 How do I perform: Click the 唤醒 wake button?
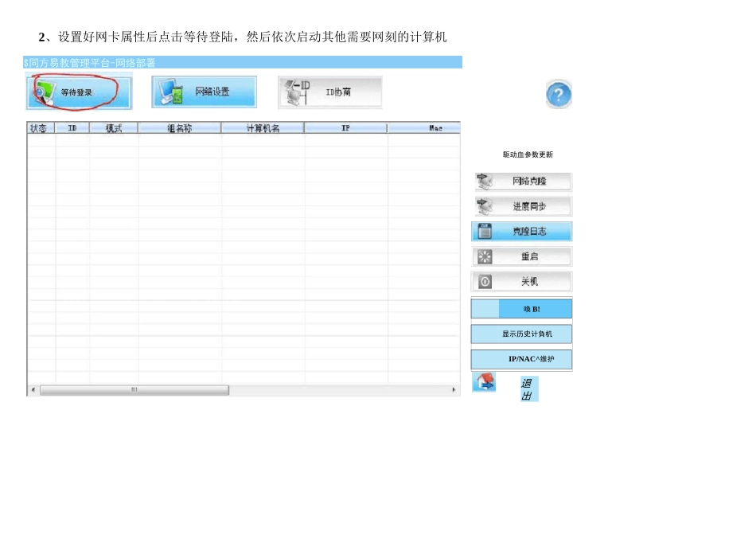[522, 309]
